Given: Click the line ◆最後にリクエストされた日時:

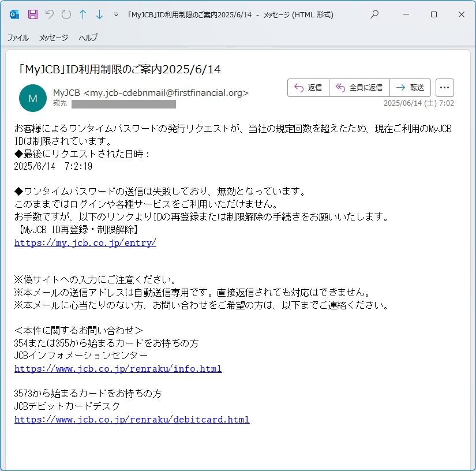Looking at the screenshot, I should tap(83, 154).
